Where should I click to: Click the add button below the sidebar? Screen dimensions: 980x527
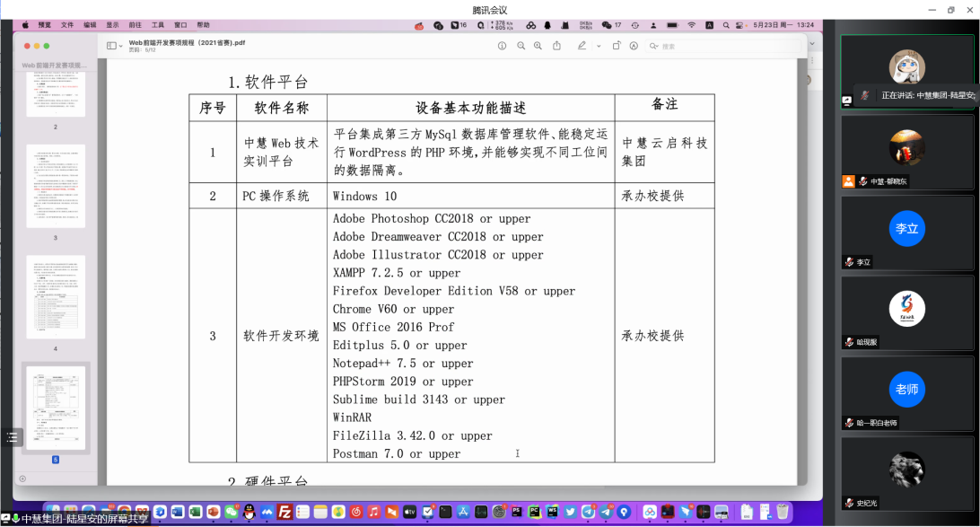pos(22,479)
